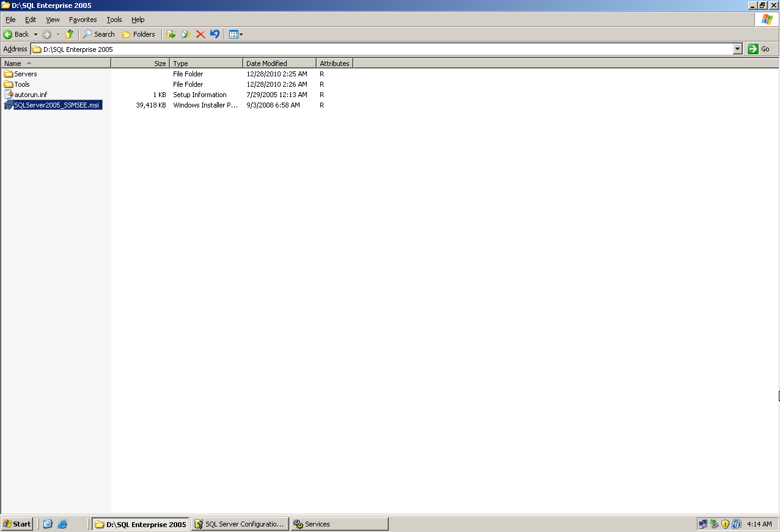Open the Search pane
780x532 pixels.
99,34
